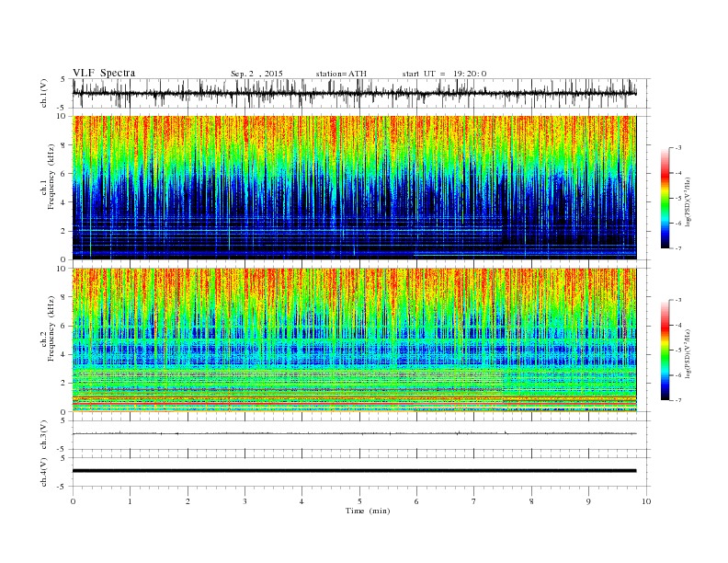The height and width of the screenshot is (563, 728).
Task: Click the "8" kHz tick on ch.1 spectrogram
Action: coord(63,145)
